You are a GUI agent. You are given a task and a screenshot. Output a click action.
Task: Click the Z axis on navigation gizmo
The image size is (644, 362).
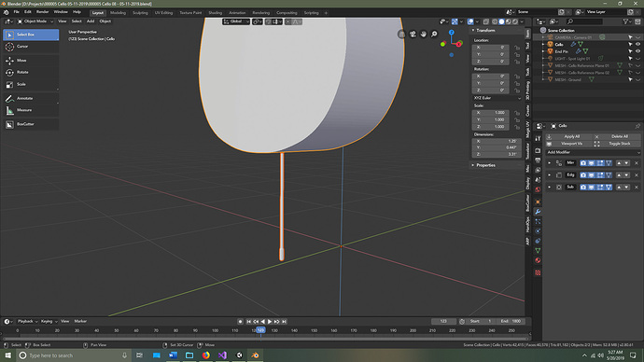click(x=452, y=33)
